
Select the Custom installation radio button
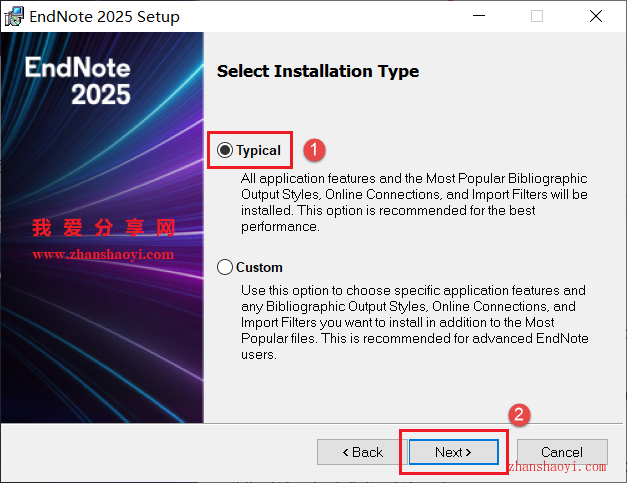225,267
